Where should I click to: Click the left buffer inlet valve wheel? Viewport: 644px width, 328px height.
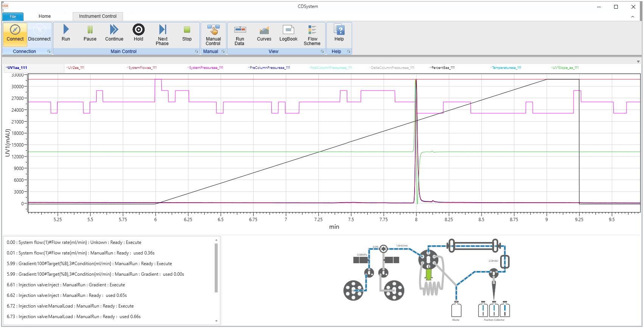coord(353,291)
